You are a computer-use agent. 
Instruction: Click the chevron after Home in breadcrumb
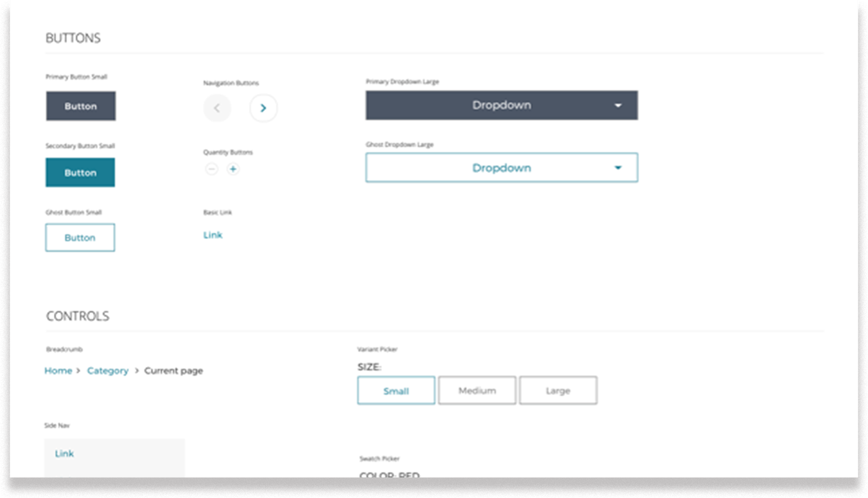78,370
